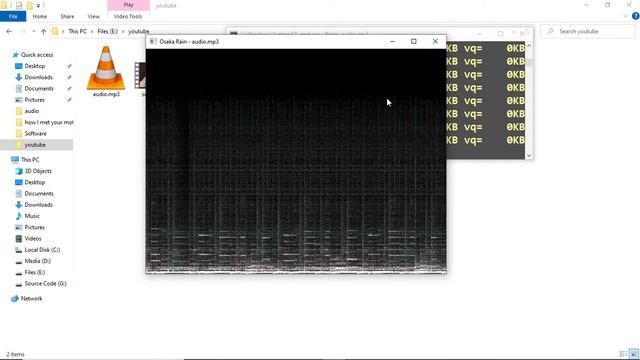This screenshot has width=640, height=360.
Task: Click 'Files (E:)' breadcrumb in address bar
Action: coord(107,31)
